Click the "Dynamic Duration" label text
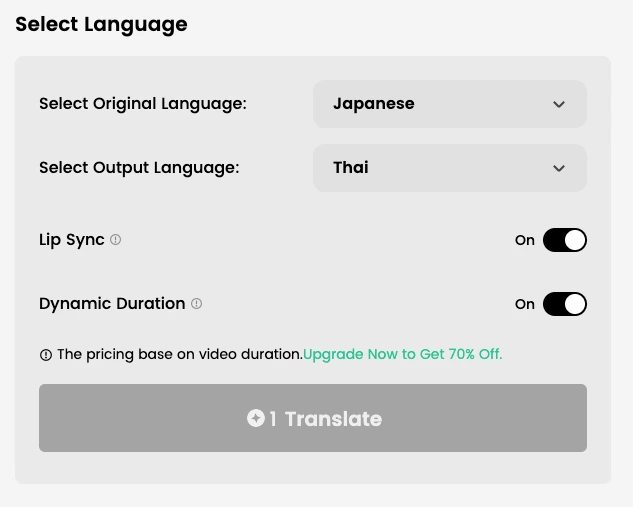The image size is (633, 507). [x=112, y=304]
